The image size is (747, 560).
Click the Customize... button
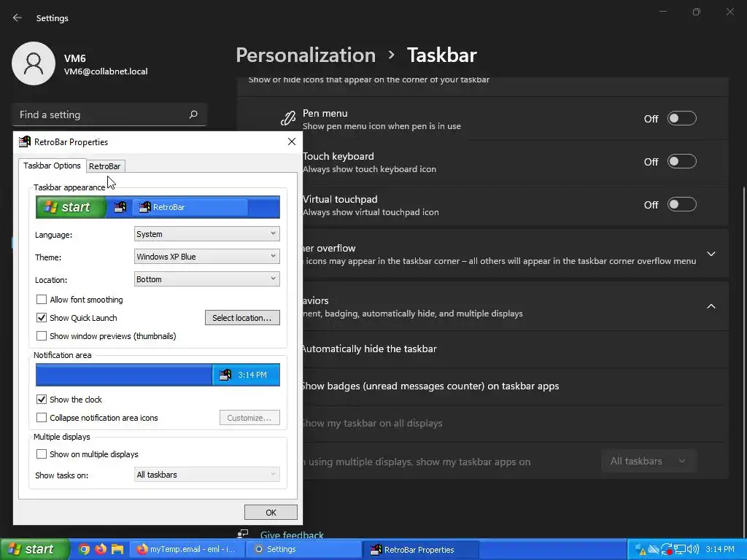249,418
